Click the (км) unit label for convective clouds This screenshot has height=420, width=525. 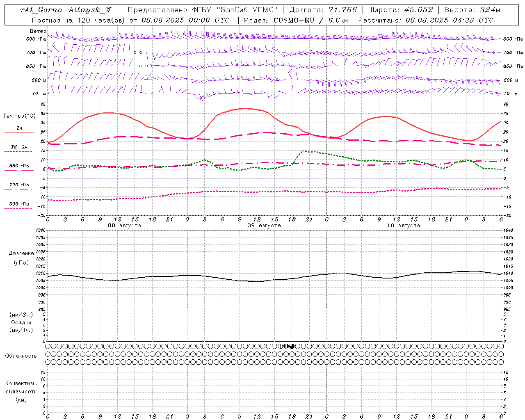[x=21, y=399]
